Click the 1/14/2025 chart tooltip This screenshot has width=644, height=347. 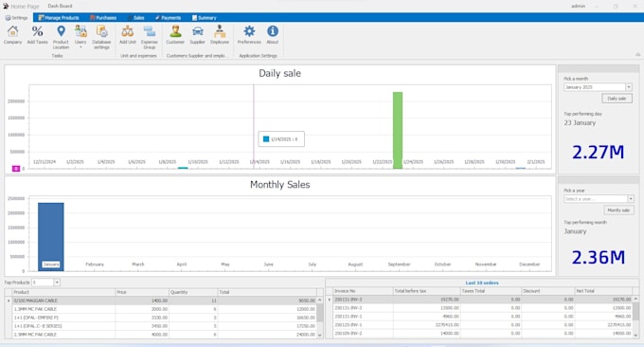(281, 139)
